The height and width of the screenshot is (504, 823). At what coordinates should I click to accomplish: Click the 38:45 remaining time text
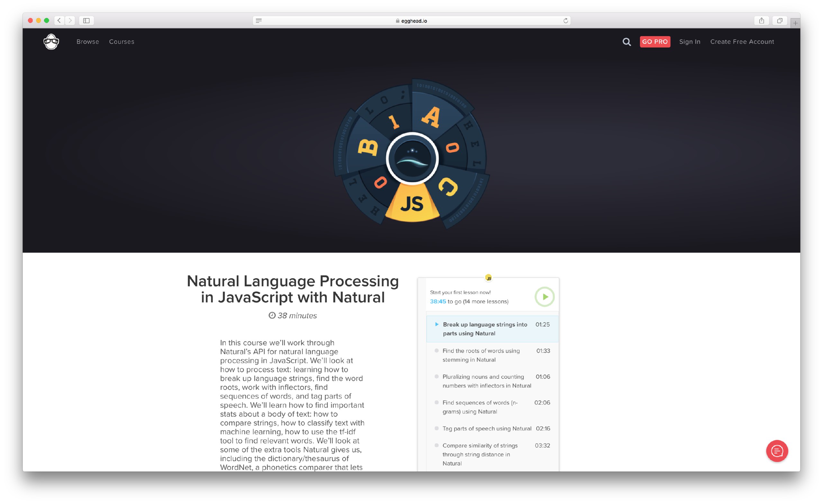(x=438, y=301)
